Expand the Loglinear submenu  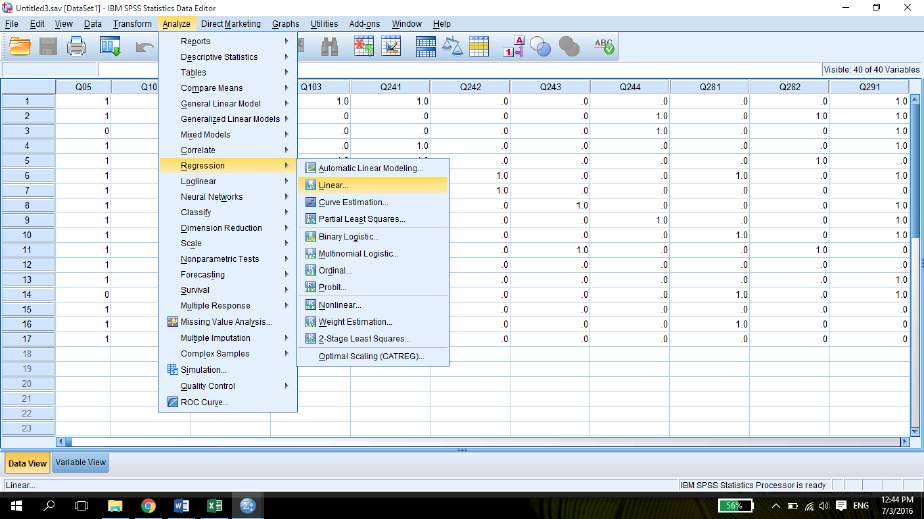[228, 181]
